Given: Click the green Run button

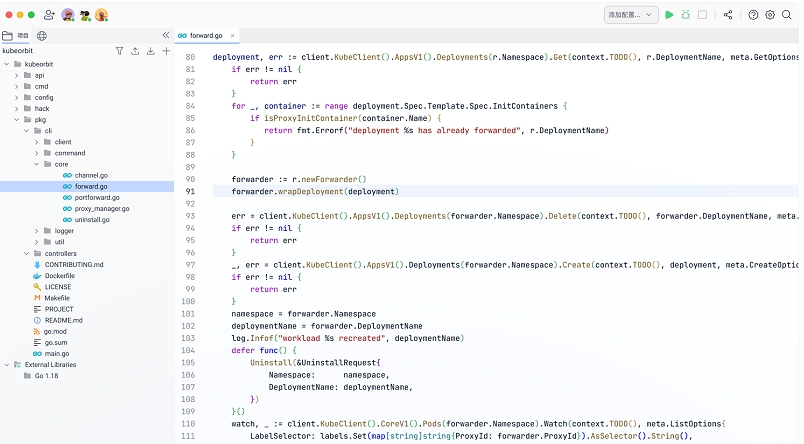Looking at the screenshot, I should tap(670, 15).
